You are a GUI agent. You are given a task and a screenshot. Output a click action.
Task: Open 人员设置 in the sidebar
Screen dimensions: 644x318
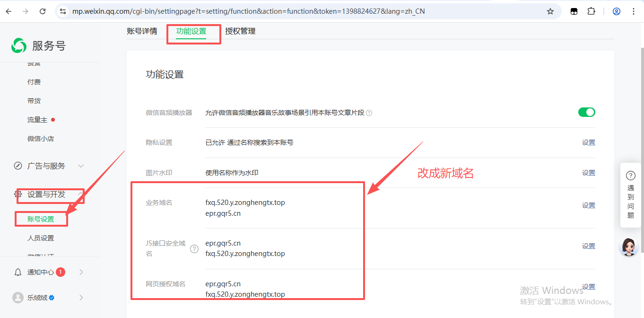pos(41,238)
